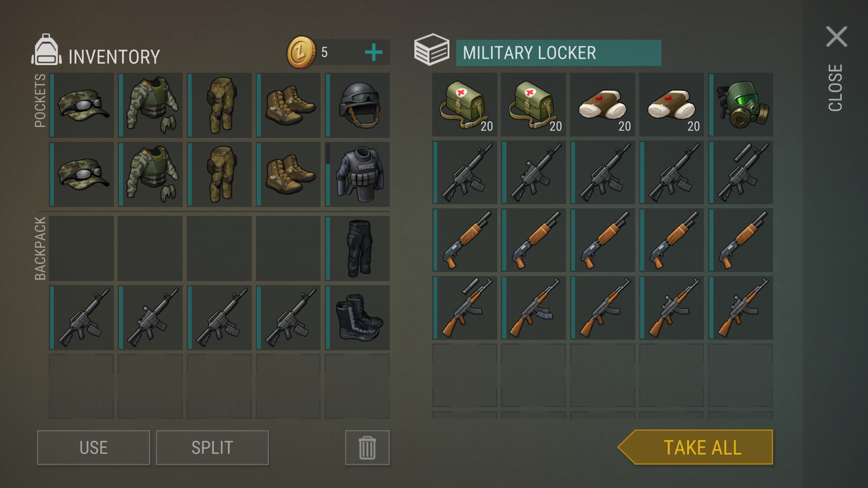Select the AK-47 with suppressor attachment
Image resolution: width=868 pixels, height=488 pixels.
tap(465, 308)
